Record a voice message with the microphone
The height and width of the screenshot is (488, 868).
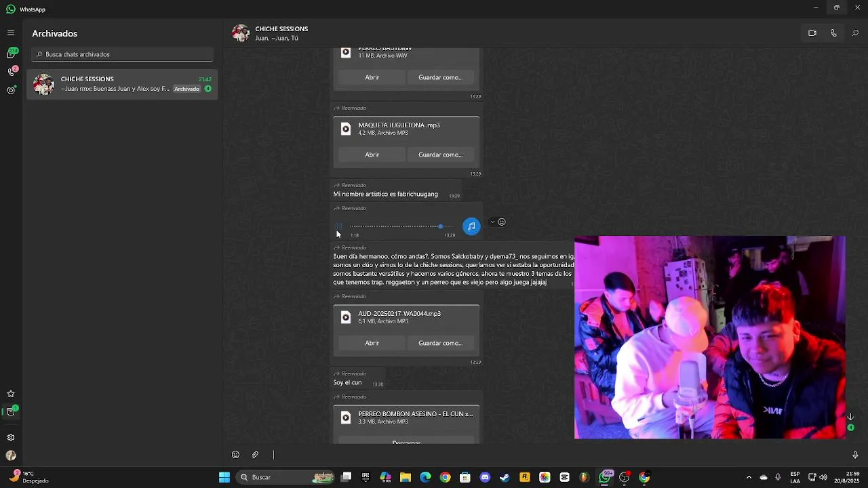coord(855,455)
